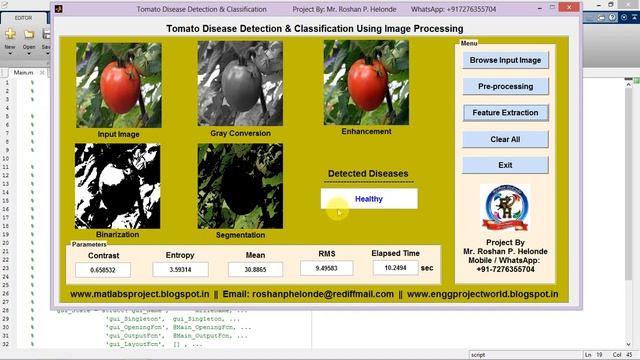This screenshot has height=360, width=640.
Task: Switch to the EDITOR ribbon tab
Action: [23, 18]
